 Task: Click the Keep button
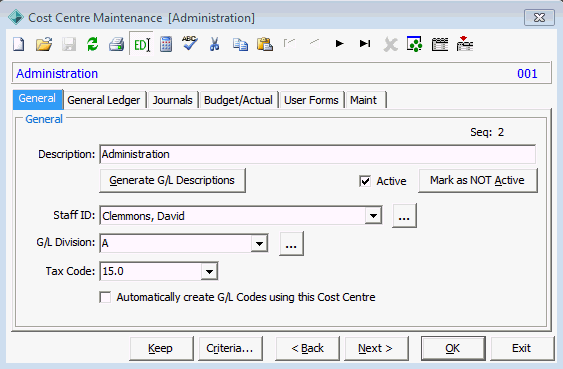tap(161, 348)
